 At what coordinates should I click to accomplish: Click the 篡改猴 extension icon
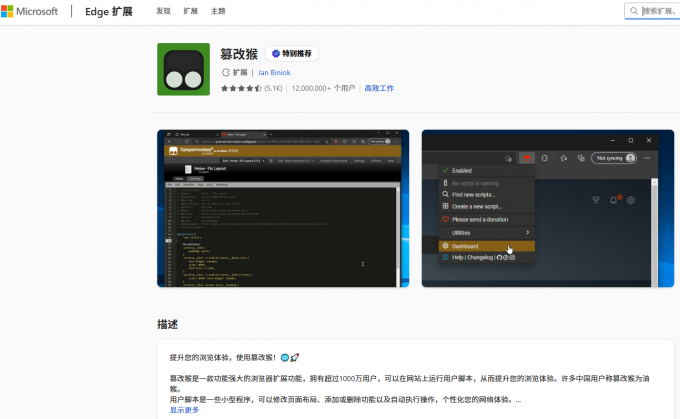183,69
